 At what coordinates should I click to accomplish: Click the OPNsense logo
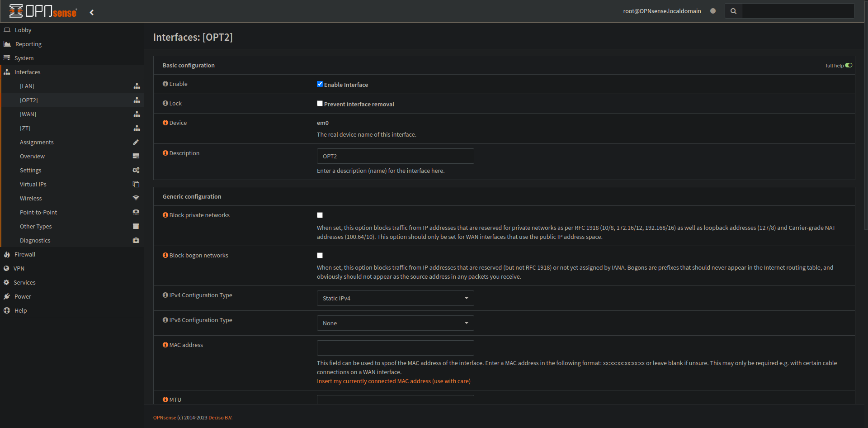(x=43, y=11)
